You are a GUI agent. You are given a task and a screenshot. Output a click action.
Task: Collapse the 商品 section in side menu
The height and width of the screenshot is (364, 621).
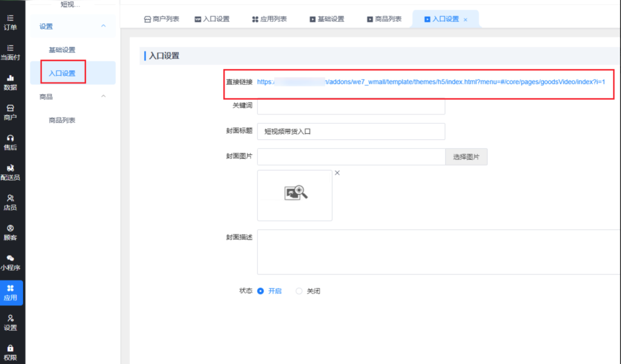103,96
